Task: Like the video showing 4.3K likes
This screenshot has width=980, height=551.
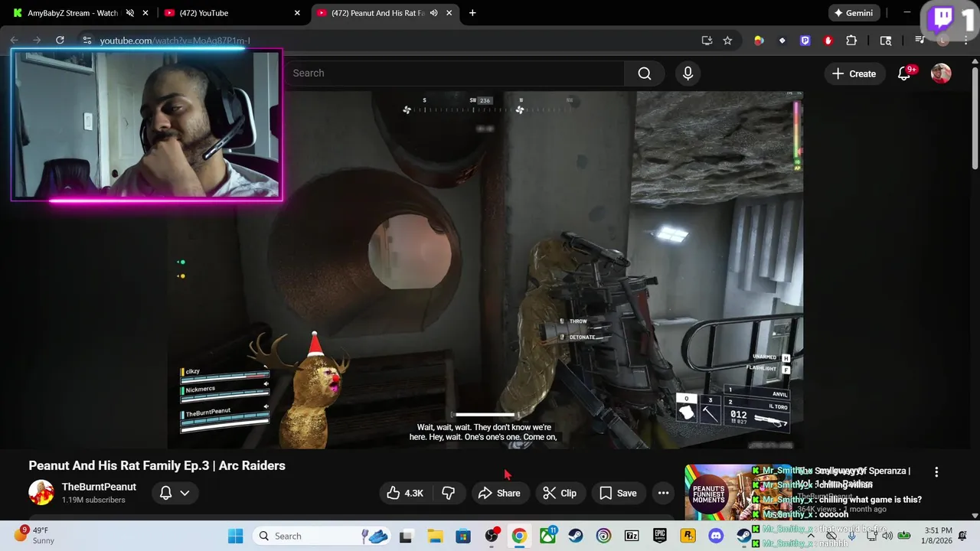Action: tap(405, 494)
